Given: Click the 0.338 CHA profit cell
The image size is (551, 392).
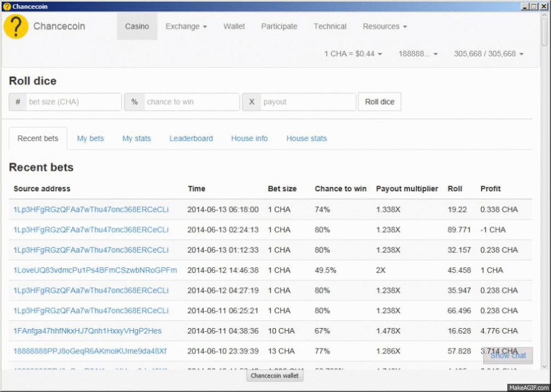Looking at the screenshot, I should 499,209.
